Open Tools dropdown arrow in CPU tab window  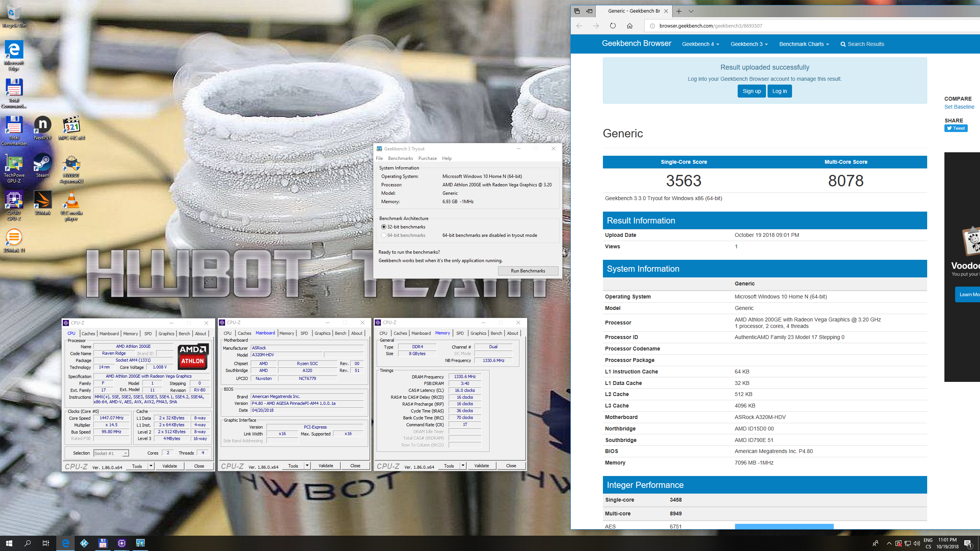coord(151,466)
